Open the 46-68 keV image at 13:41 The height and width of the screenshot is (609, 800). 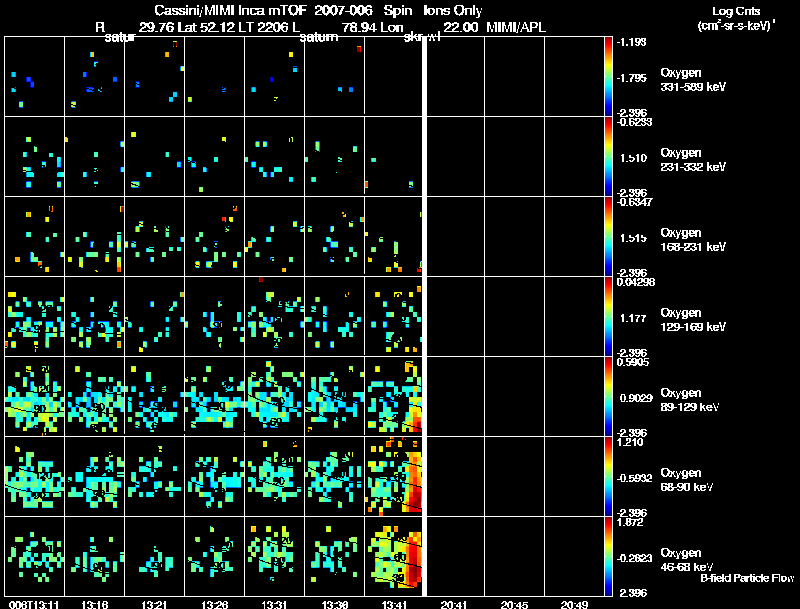click(394, 556)
